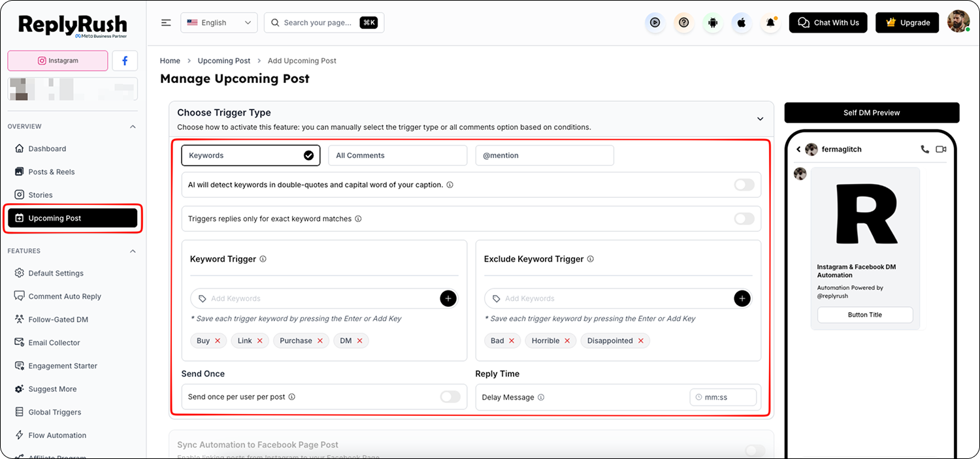Viewport: 980px width, 459px height.
Task: Select the All Comments trigger type
Action: click(398, 155)
